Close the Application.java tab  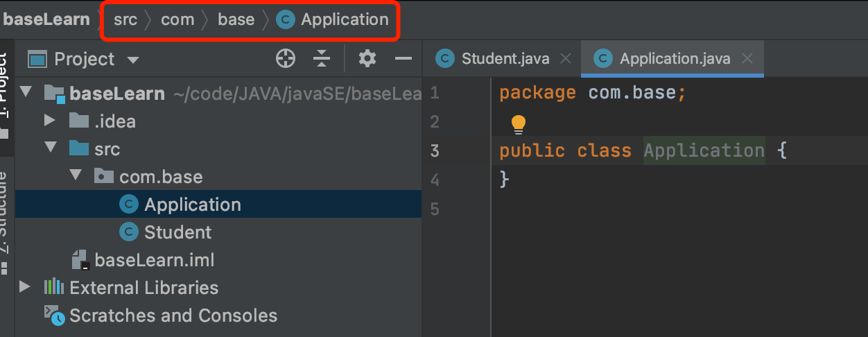747,59
